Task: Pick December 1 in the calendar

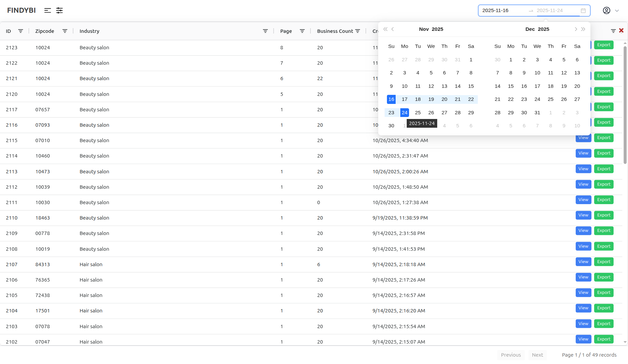Action: click(511, 60)
